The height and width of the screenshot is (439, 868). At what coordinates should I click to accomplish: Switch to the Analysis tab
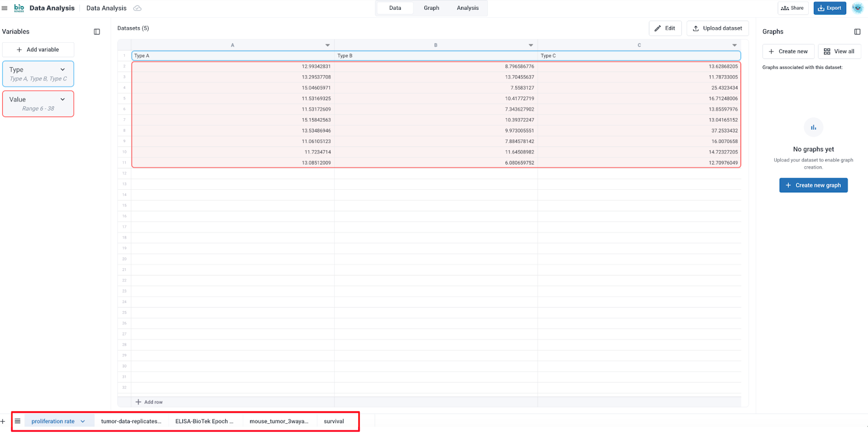(467, 8)
